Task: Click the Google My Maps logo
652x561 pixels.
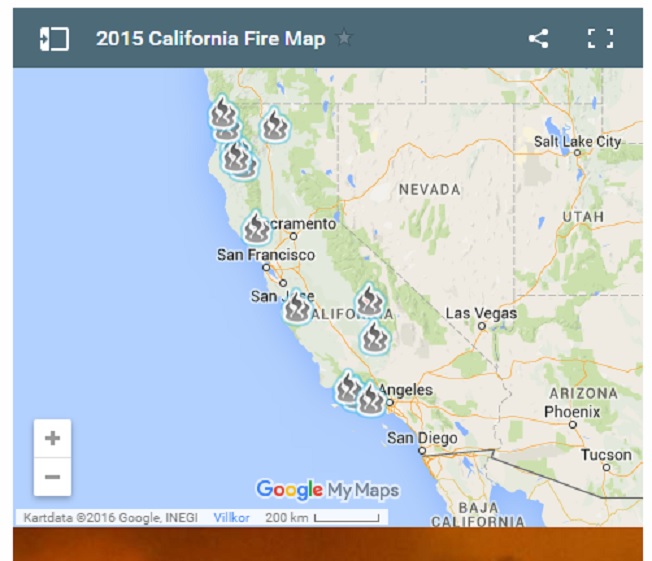Action: pos(327,490)
